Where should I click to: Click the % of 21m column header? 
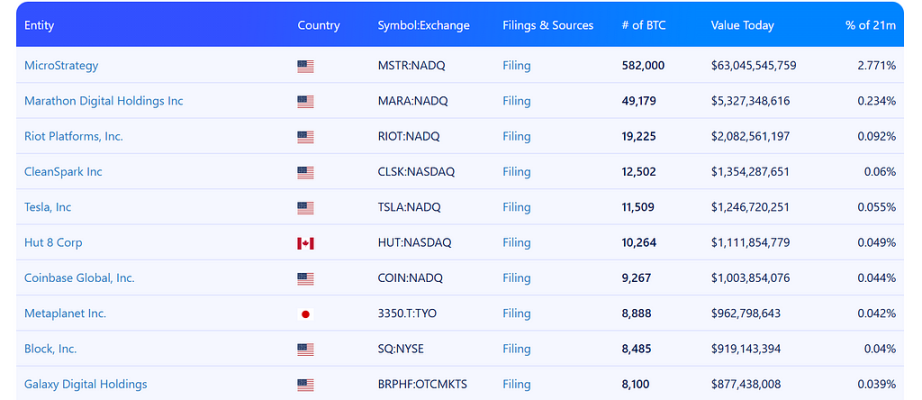point(871,25)
